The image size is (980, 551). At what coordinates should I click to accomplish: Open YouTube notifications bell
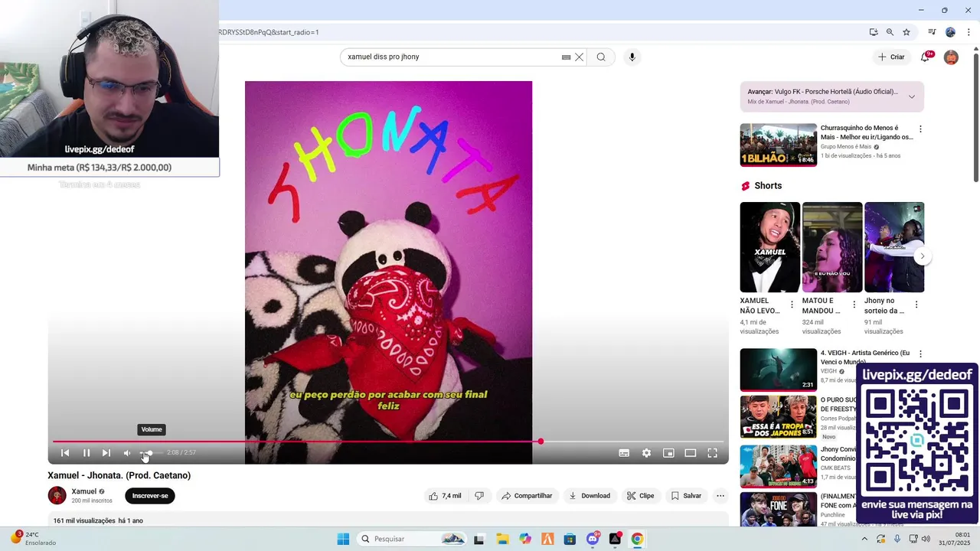(x=925, y=57)
